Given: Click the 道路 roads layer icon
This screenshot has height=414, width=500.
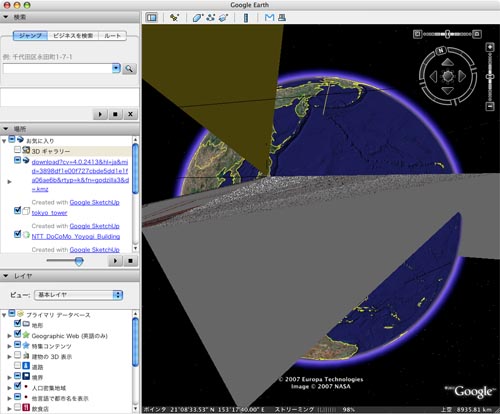Looking at the screenshot, I should tap(26, 366).
